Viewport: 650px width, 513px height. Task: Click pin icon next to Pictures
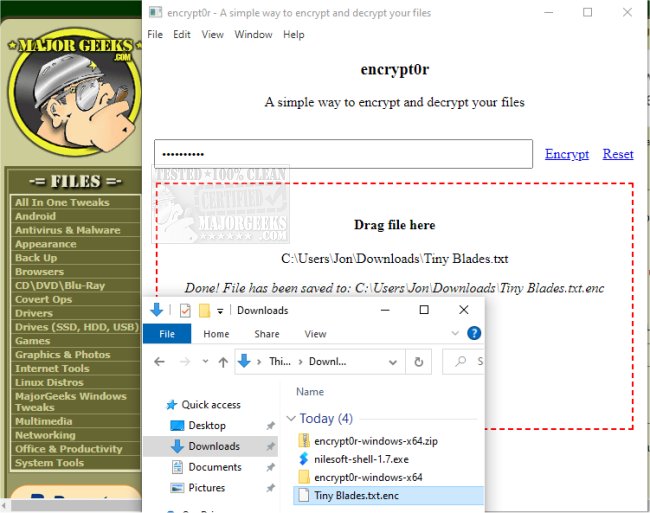click(x=271, y=488)
